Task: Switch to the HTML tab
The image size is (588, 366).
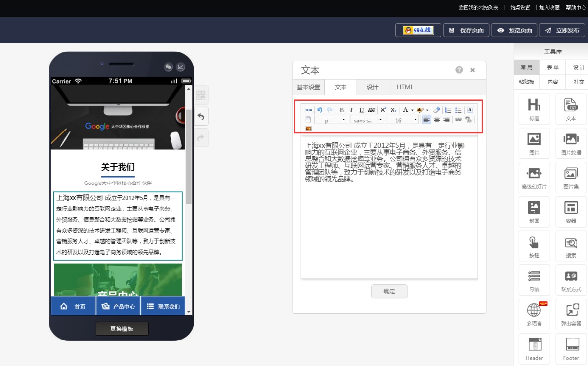Action: (405, 87)
